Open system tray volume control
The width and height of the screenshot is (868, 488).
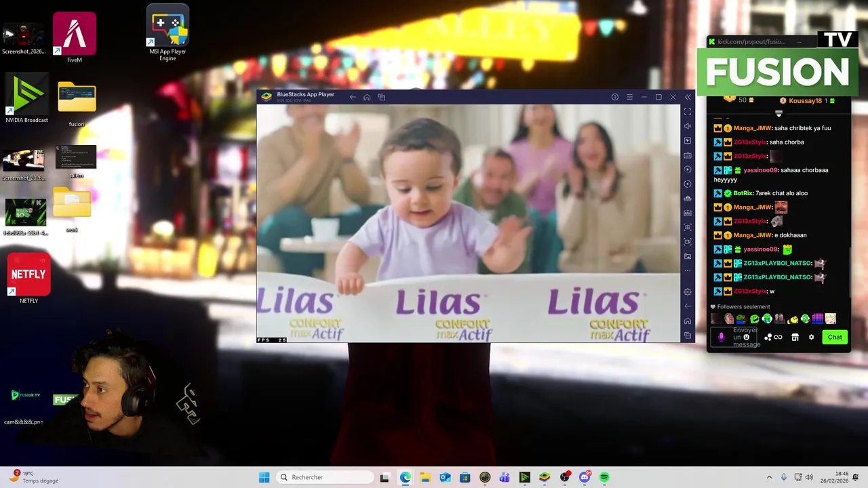pyautogui.click(x=809, y=477)
